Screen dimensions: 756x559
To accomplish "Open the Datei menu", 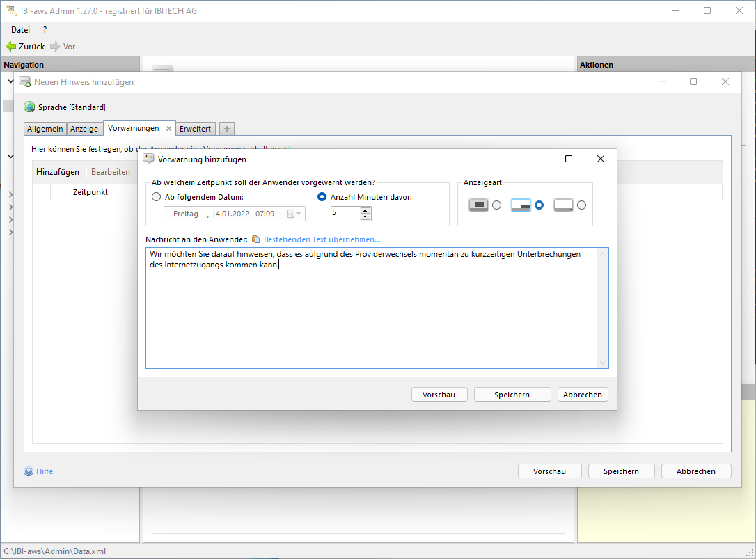I will (x=20, y=30).
